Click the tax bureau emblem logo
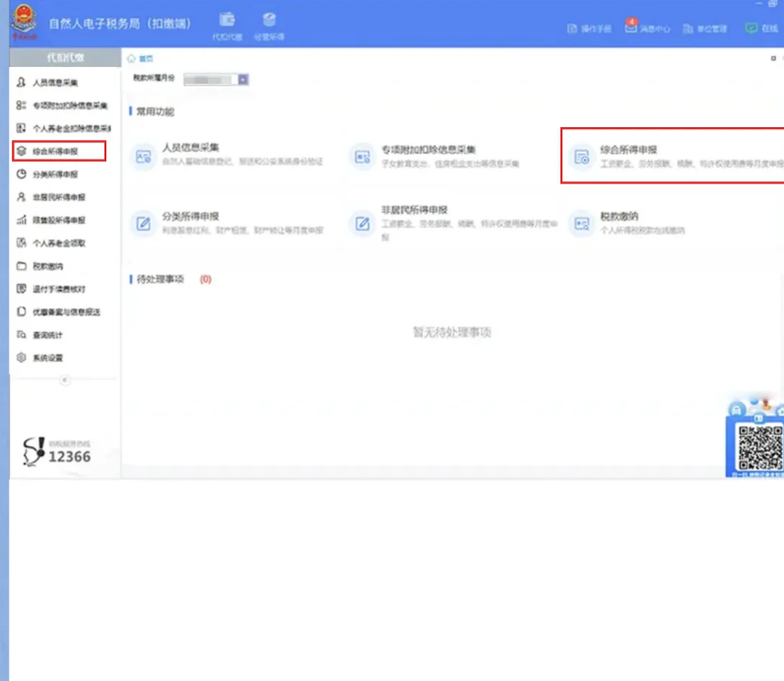Screen dimensions: 784x681 24,22
